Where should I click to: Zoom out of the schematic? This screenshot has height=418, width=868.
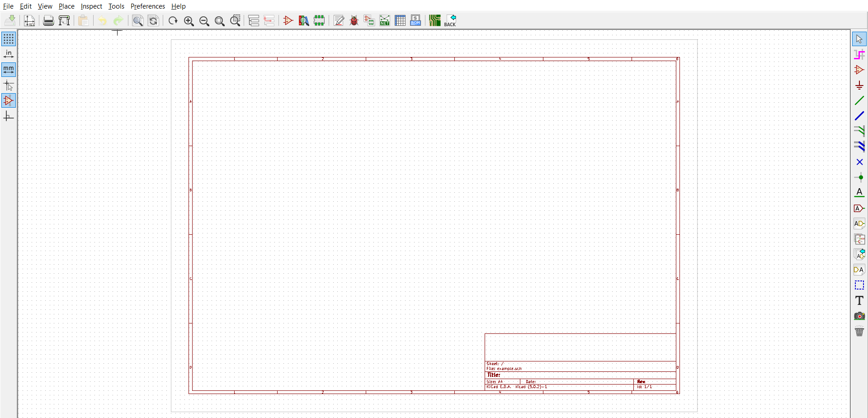204,20
